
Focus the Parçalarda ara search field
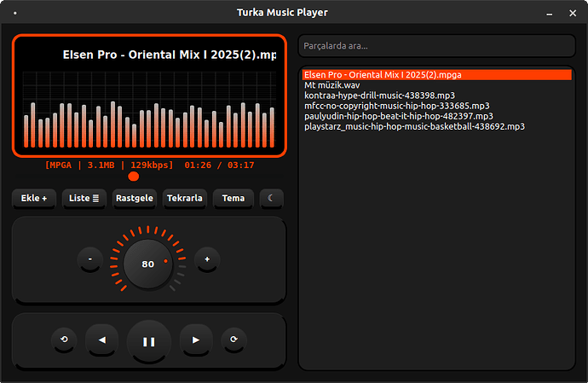pos(436,45)
